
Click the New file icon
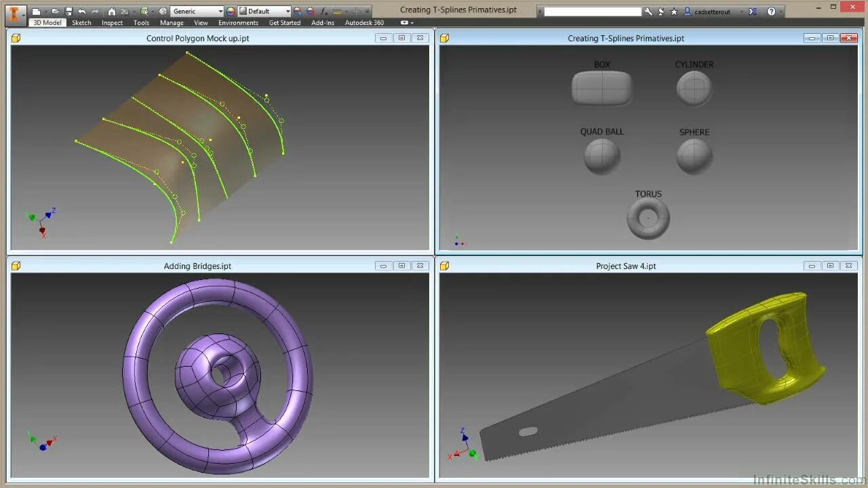pos(36,12)
